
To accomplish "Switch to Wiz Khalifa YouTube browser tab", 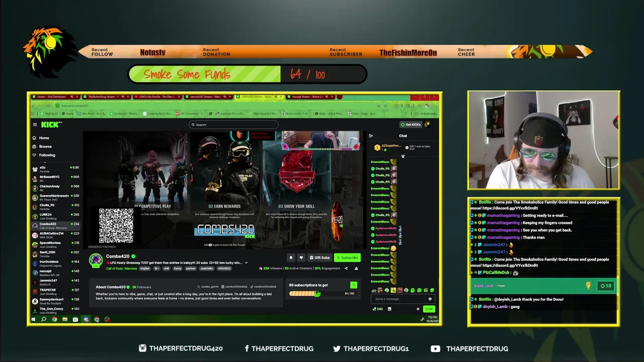I will [x=157, y=97].
